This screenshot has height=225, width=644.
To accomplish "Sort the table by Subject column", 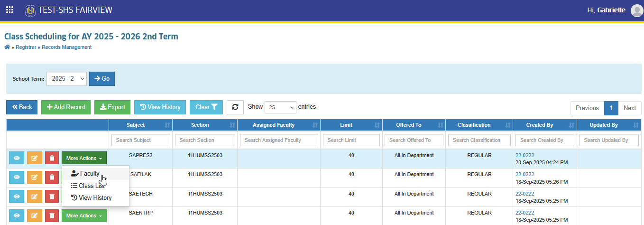I will 140,125.
